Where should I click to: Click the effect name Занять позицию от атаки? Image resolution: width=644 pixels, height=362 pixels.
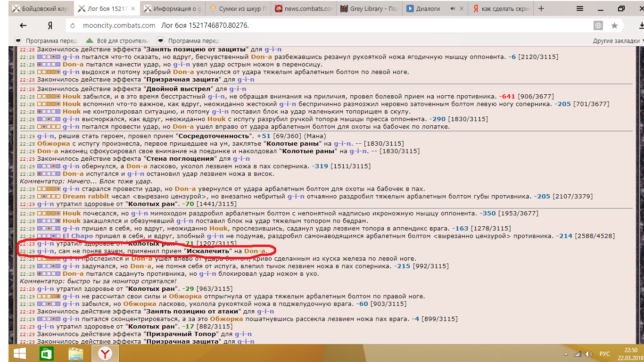tap(193, 312)
